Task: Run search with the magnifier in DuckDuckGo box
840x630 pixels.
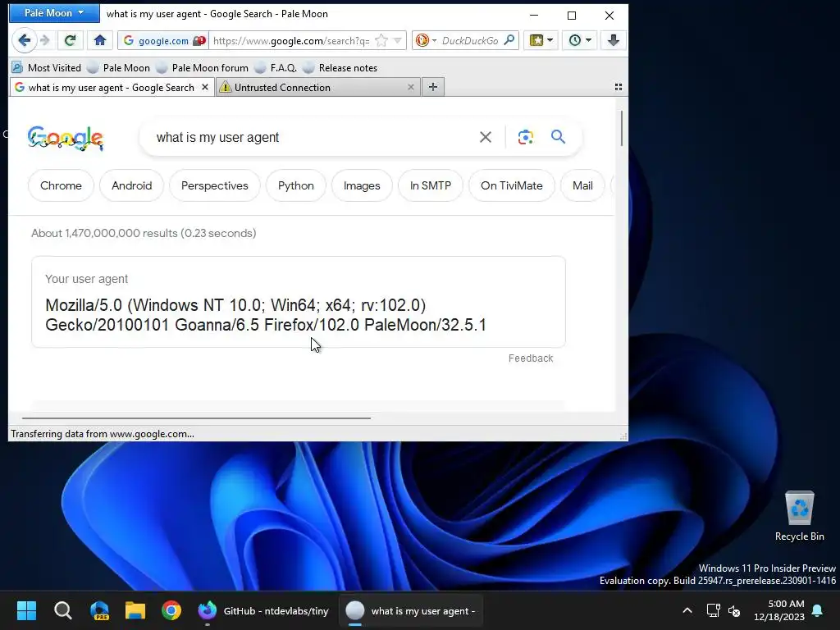Action: [x=509, y=40]
